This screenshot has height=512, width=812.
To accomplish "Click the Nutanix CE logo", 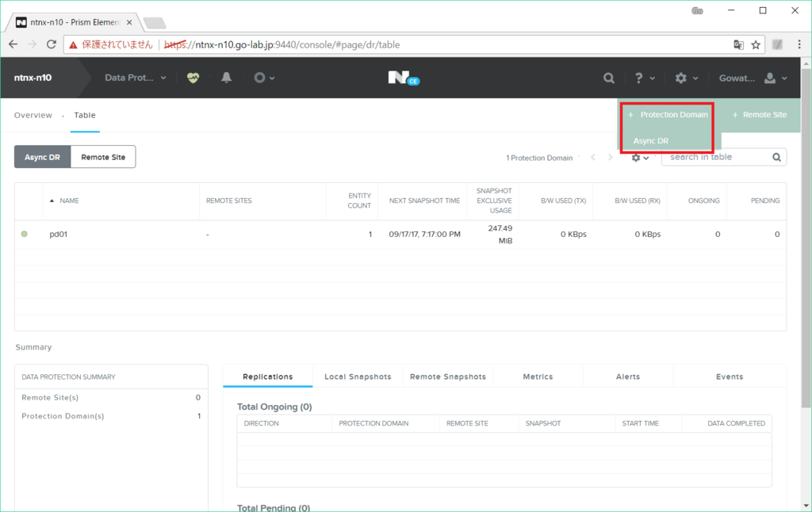I will click(x=404, y=78).
